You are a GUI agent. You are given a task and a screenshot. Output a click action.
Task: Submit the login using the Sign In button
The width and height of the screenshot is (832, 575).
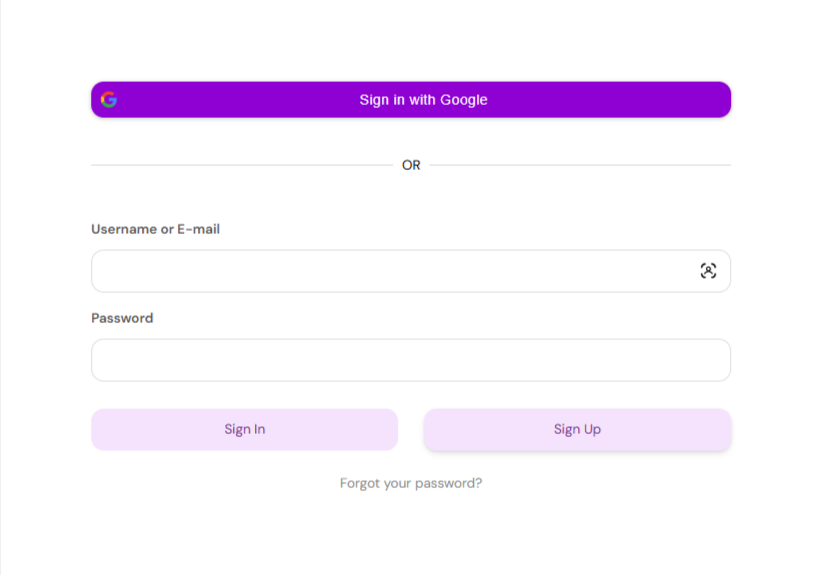245,429
